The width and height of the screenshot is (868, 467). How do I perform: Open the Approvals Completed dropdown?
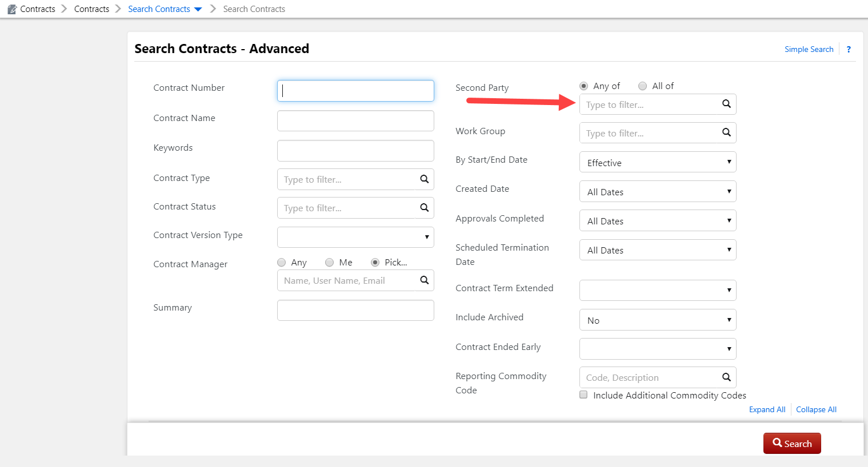click(x=658, y=220)
